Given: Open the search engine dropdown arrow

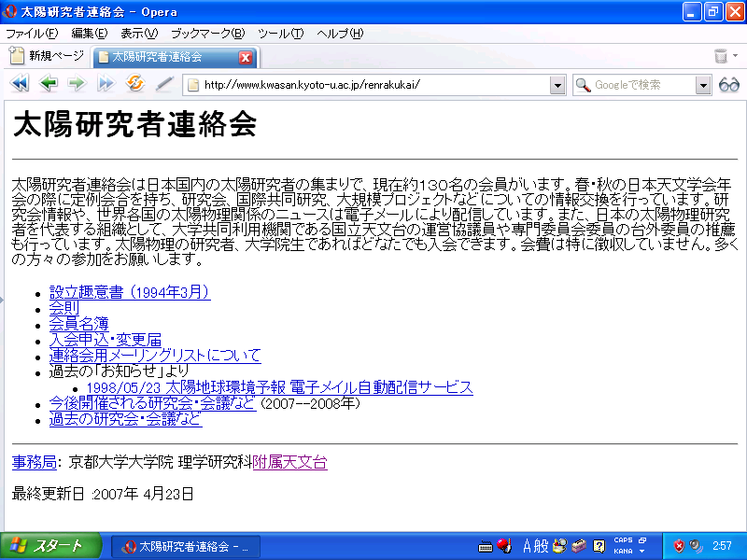Looking at the screenshot, I should click(x=703, y=85).
